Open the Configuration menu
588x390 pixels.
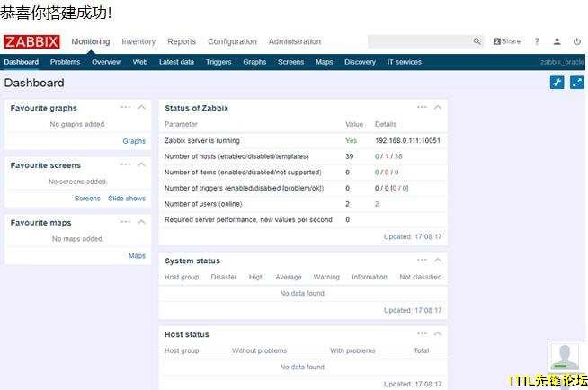232,41
